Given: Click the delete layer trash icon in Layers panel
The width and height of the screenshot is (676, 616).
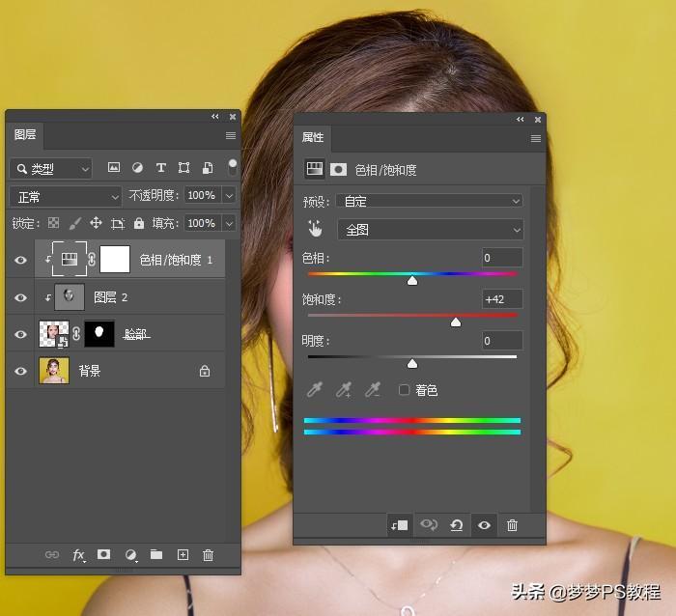Looking at the screenshot, I should pos(208,555).
